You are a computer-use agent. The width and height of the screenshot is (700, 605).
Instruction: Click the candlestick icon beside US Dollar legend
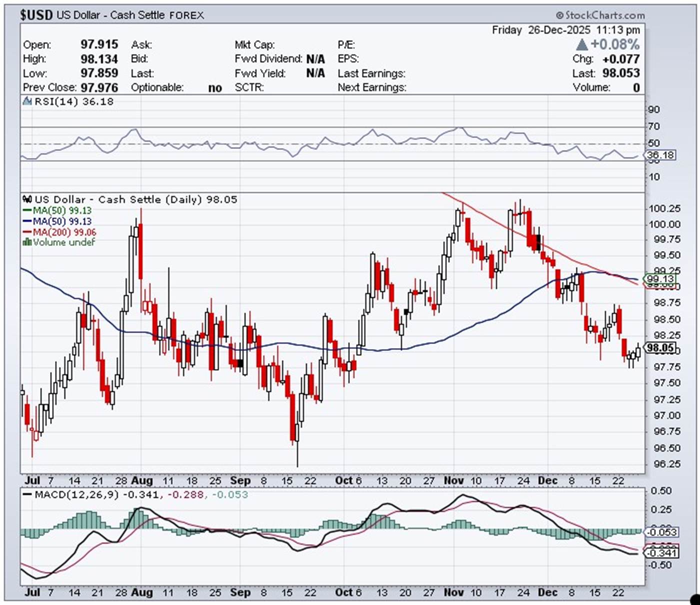coord(27,199)
